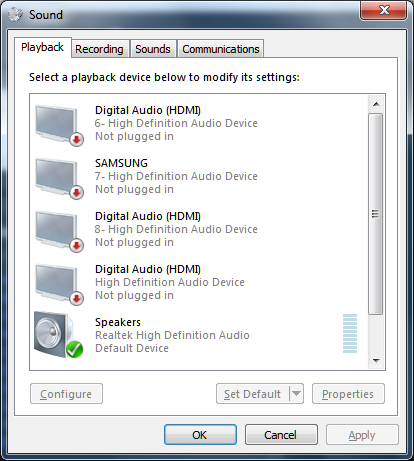Open the Set Default dropdown arrow
The height and width of the screenshot is (461, 414).
(296, 394)
